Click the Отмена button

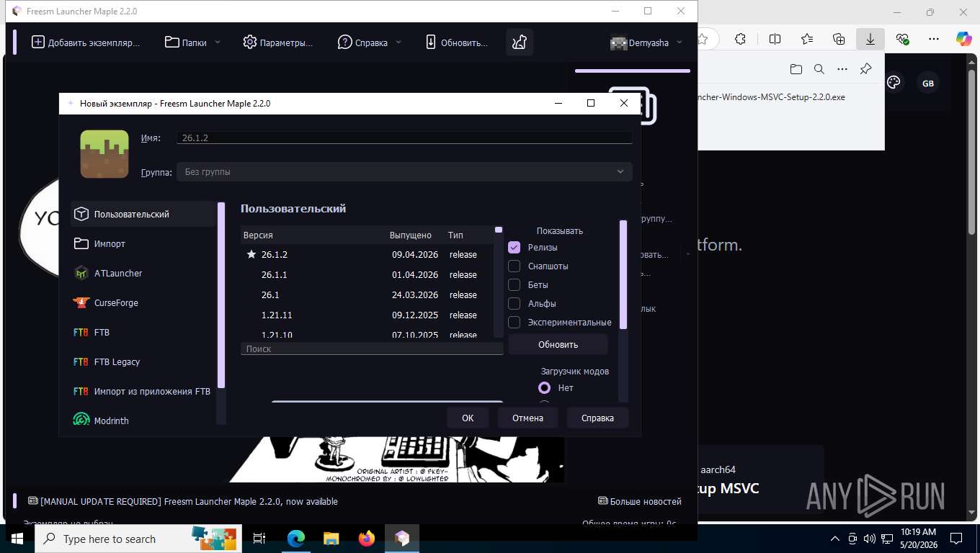(527, 418)
